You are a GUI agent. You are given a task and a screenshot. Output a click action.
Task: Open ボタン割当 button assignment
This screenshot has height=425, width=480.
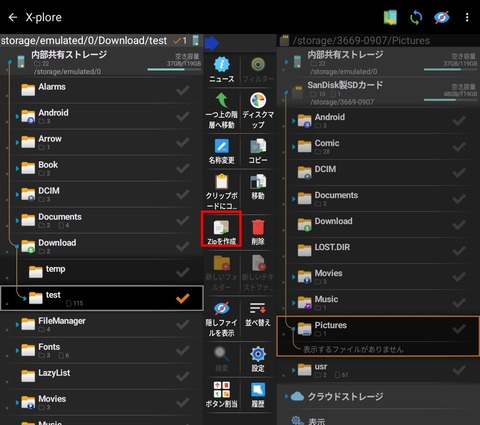[x=222, y=394]
